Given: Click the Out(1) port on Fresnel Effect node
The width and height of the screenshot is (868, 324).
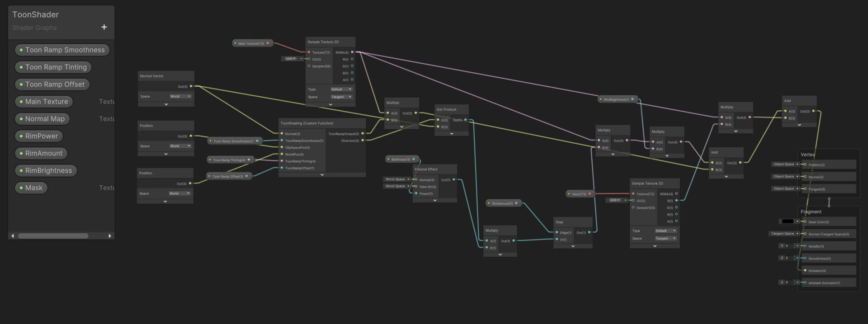Looking at the screenshot, I should pyautogui.click(x=453, y=180).
